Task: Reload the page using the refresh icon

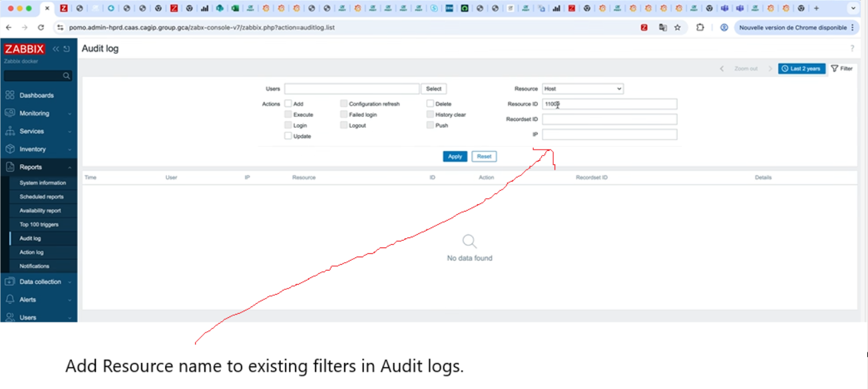Action: point(41,28)
